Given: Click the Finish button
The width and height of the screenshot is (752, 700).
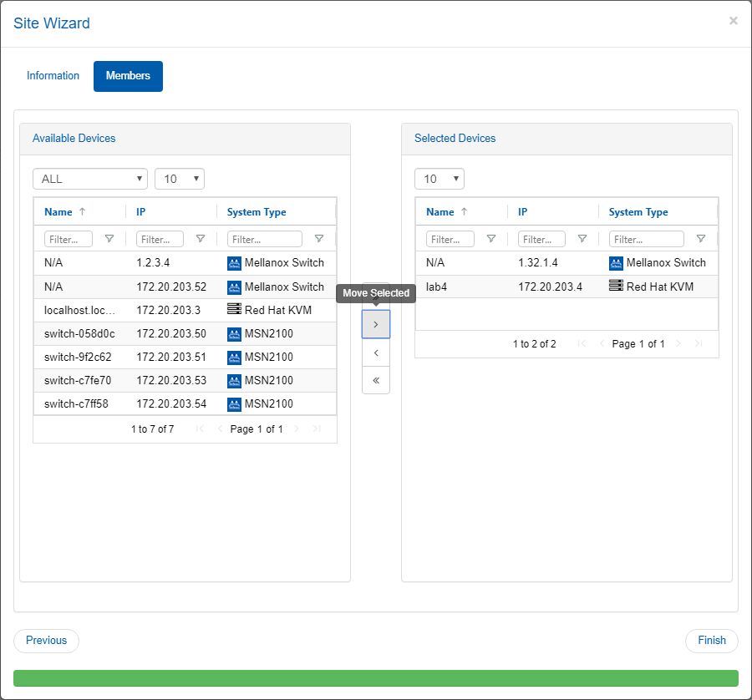Looking at the screenshot, I should (x=712, y=641).
